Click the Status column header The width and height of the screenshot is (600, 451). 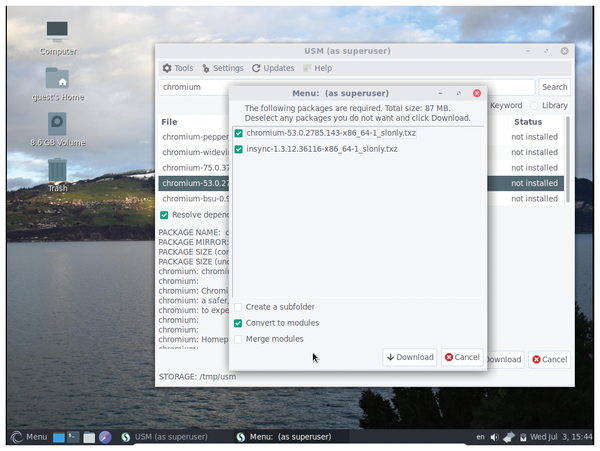[x=528, y=122]
